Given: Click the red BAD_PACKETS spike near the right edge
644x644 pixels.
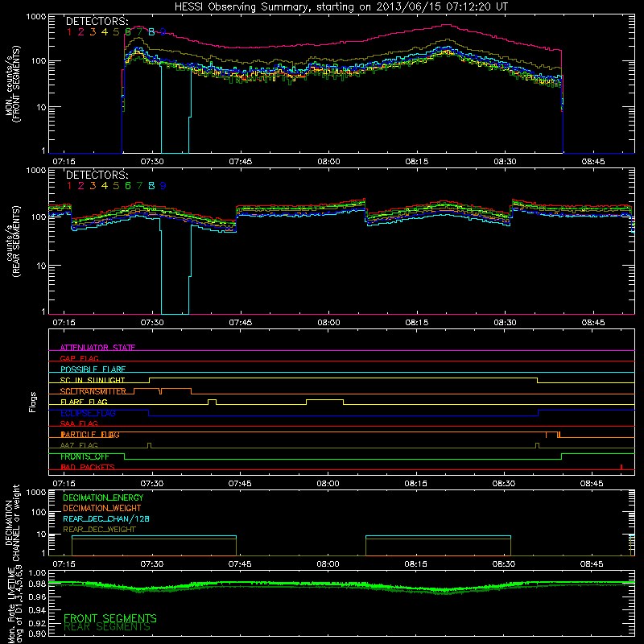Looking at the screenshot, I should coord(621,467).
